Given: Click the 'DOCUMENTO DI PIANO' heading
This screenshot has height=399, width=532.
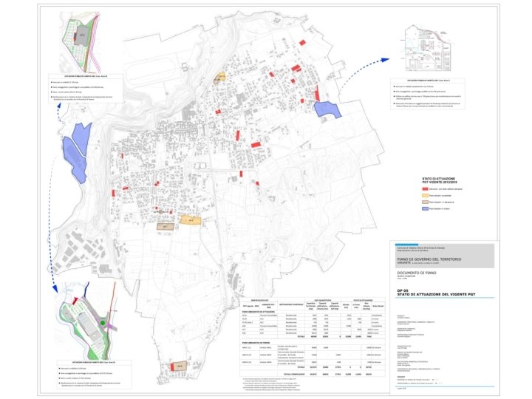Looking at the screenshot, I should 417,273.
